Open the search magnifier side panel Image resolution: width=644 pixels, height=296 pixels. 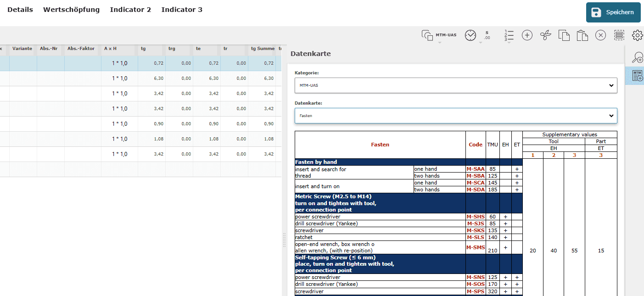[637, 57]
